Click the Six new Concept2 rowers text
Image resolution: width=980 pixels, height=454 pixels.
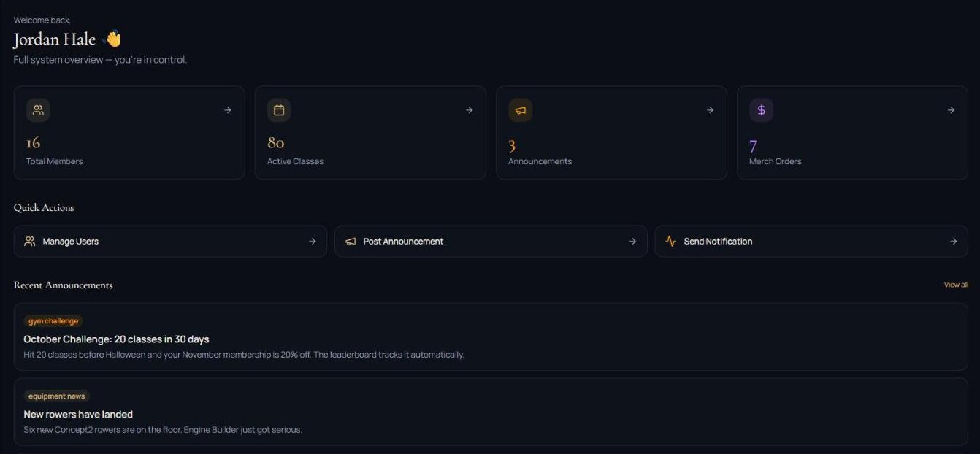point(163,430)
